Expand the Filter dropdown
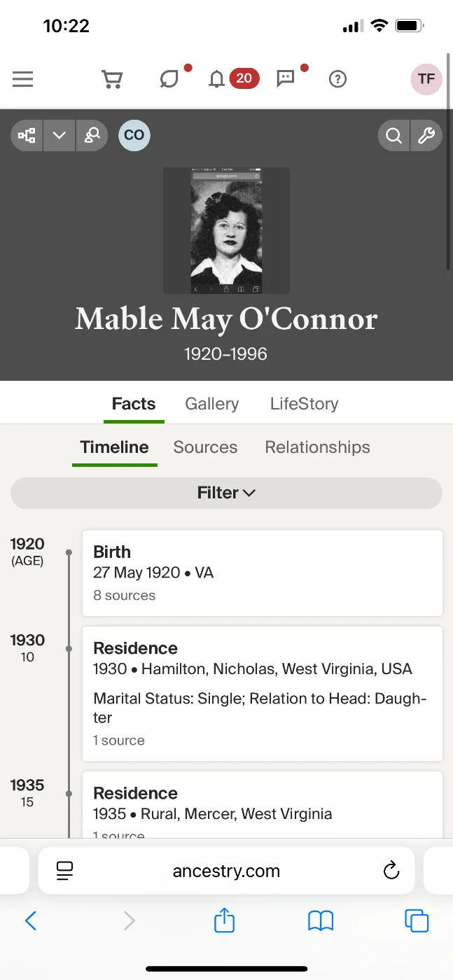 [x=226, y=493]
